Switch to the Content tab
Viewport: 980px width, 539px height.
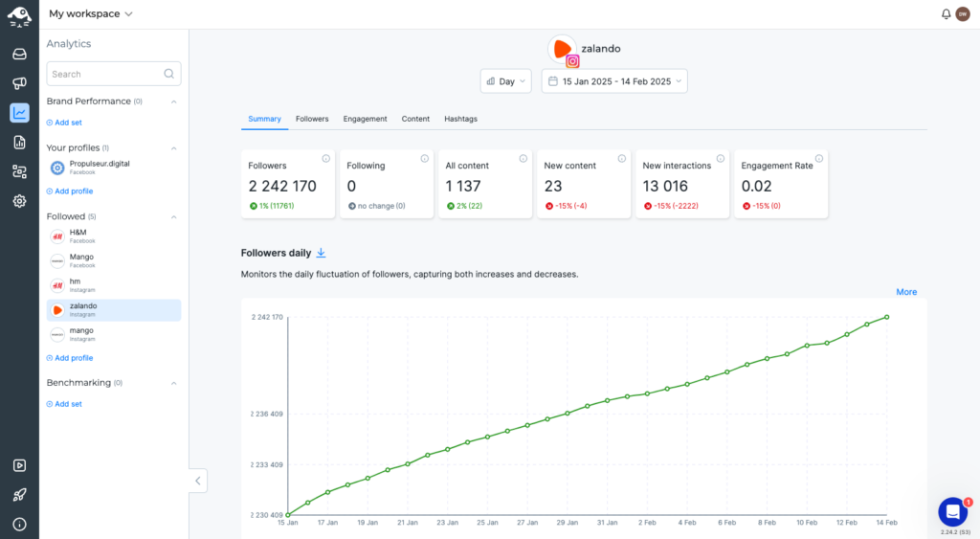tap(415, 119)
